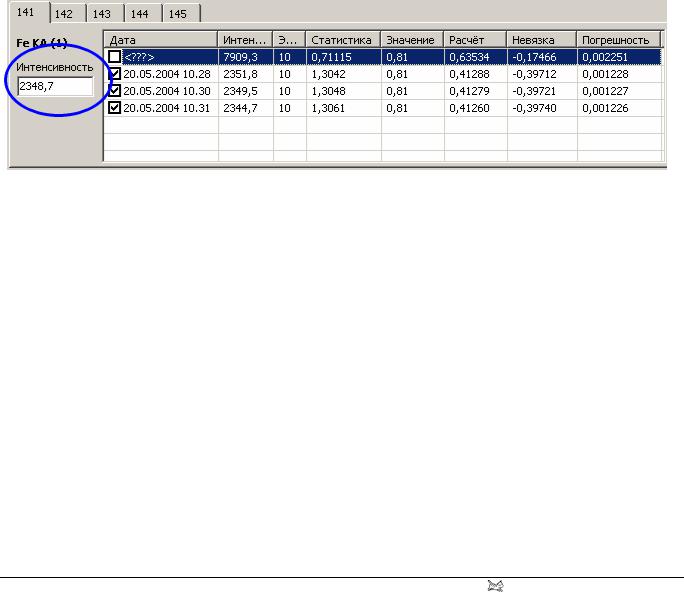This screenshot has width=684, height=595.
Task: Click error value 0,002251
Action: coord(605,57)
